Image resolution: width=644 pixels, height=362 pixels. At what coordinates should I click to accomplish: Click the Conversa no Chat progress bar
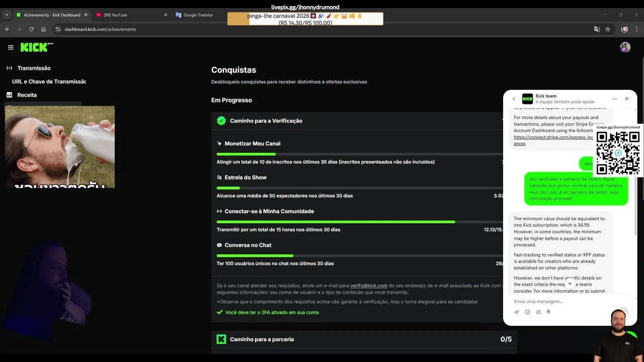[360, 255]
